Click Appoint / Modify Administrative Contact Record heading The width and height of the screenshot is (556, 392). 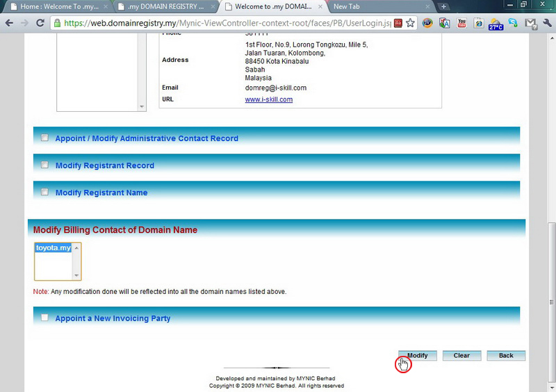click(x=147, y=138)
